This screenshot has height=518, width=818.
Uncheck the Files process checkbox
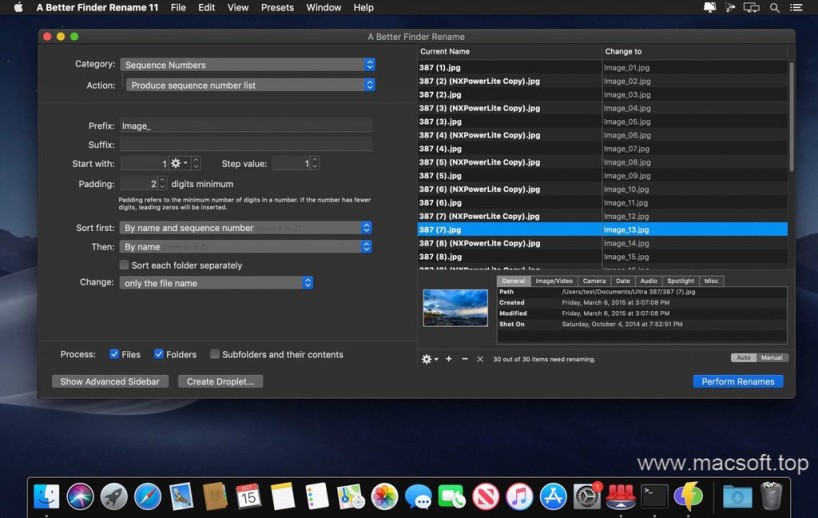tap(115, 354)
